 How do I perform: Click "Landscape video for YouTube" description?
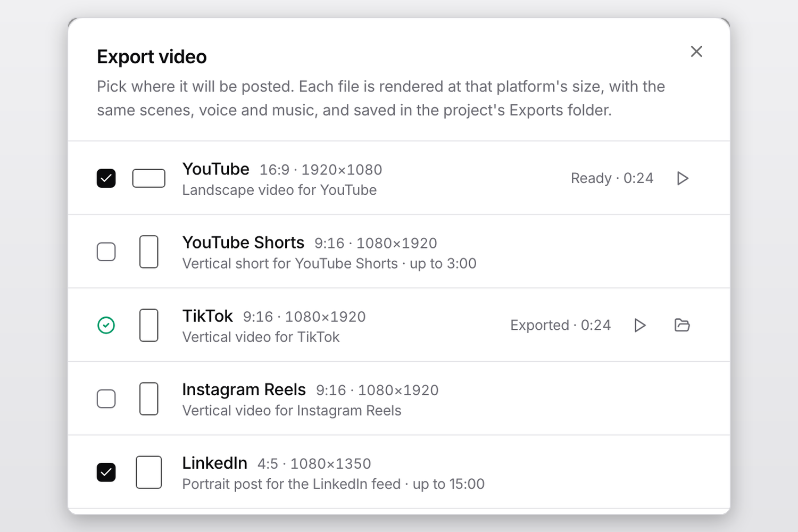(279, 190)
